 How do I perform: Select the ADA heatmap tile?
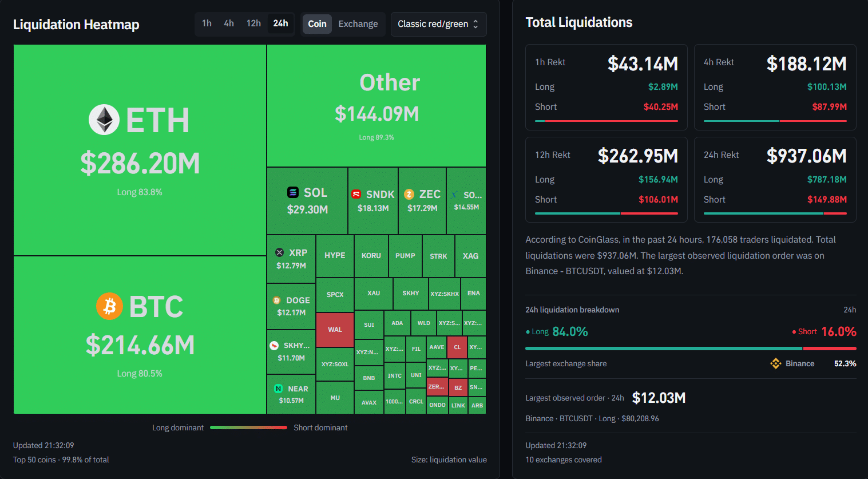point(397,323)
